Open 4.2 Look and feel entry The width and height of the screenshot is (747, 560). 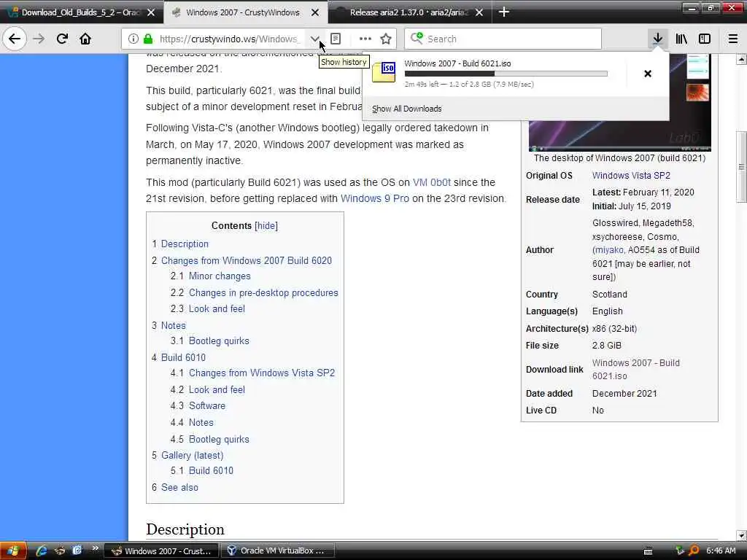[217, 389]
